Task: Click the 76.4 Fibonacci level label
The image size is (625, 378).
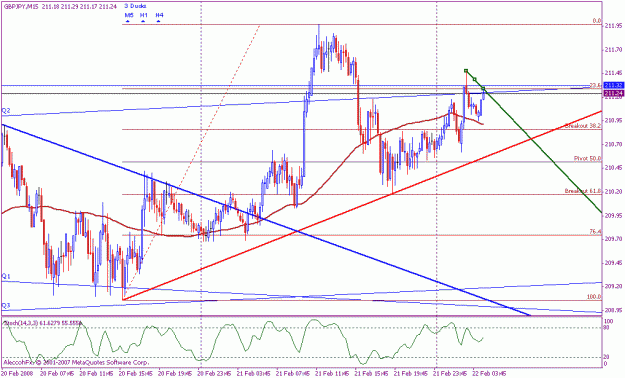Action: (595, 232)
